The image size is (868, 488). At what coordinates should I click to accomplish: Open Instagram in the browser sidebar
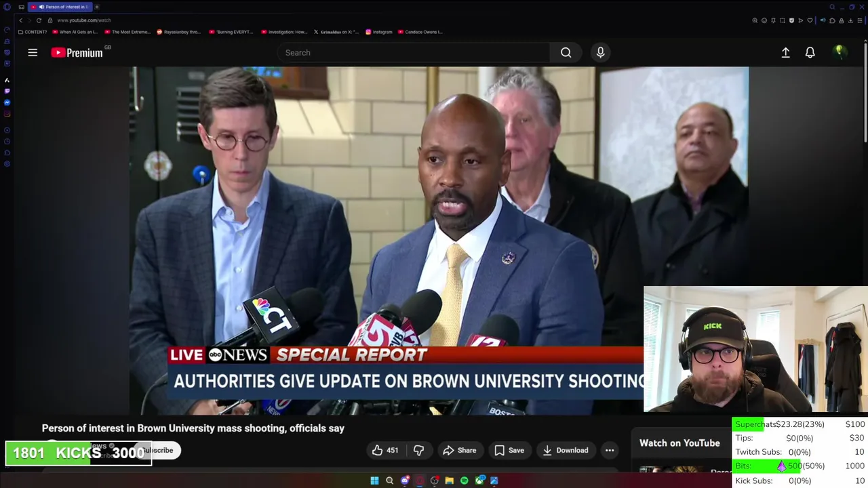pos(7,114)
